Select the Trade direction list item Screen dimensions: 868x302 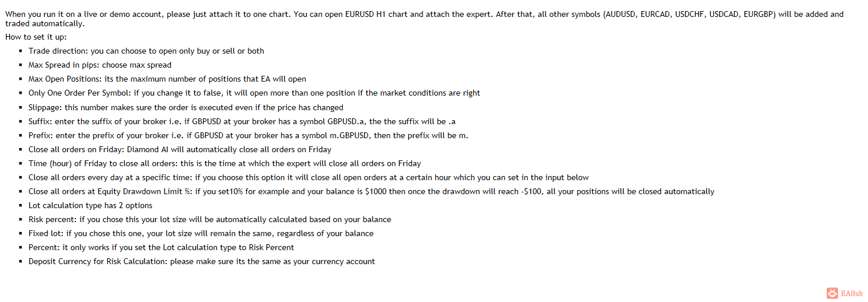pyautogui.click(x=146, y=51)
